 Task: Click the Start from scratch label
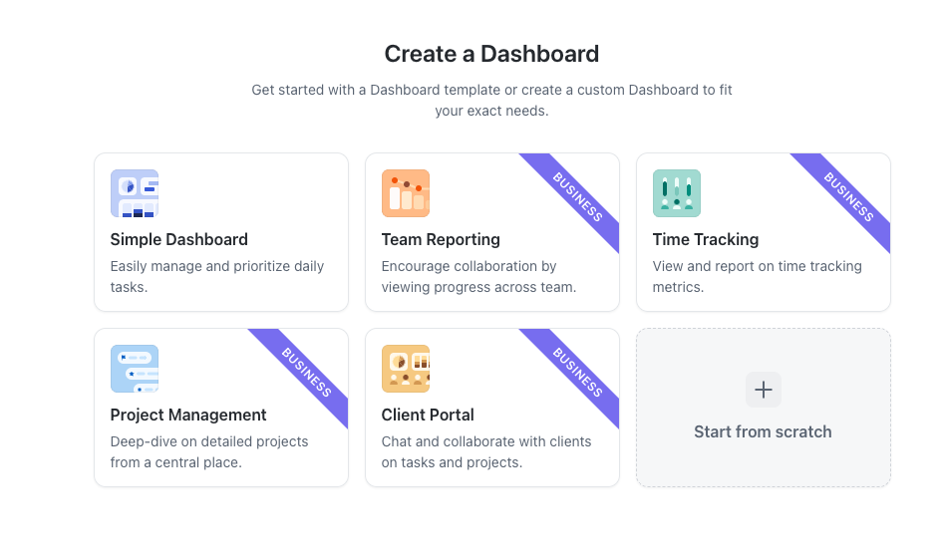click(x=763, y=431)
